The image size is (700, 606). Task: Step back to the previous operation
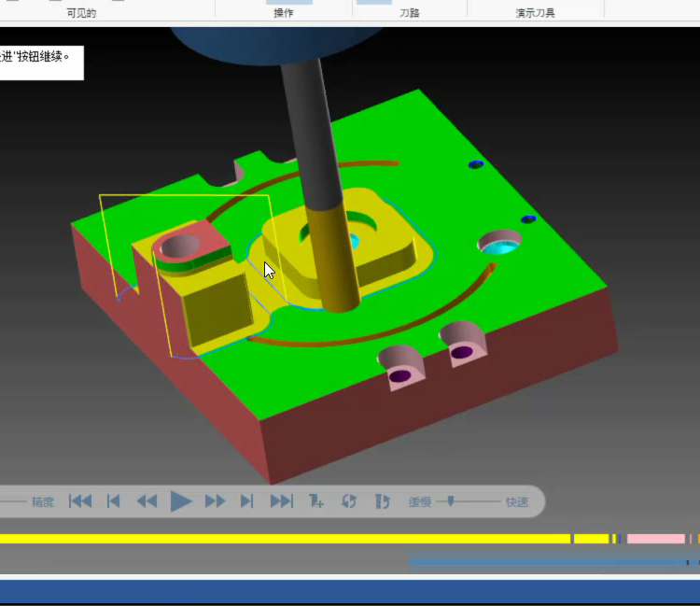(x=114, y=501)
